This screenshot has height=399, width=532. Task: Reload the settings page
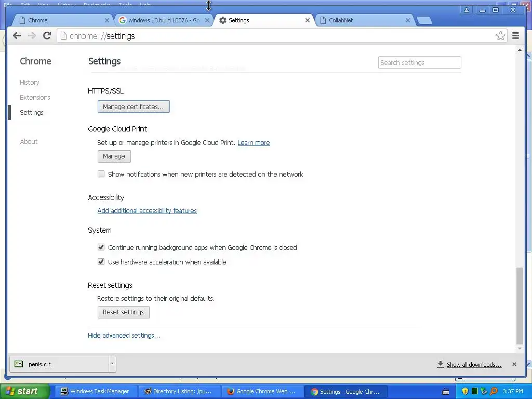(47, 36)
